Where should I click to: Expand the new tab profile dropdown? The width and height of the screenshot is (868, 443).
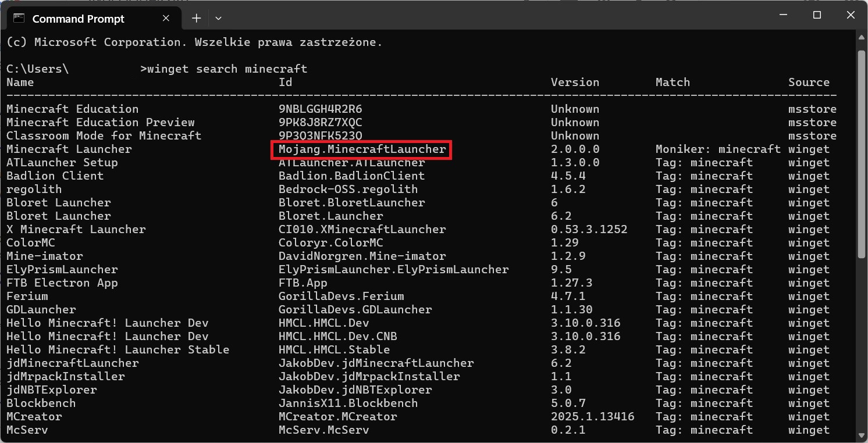point(218,18)
